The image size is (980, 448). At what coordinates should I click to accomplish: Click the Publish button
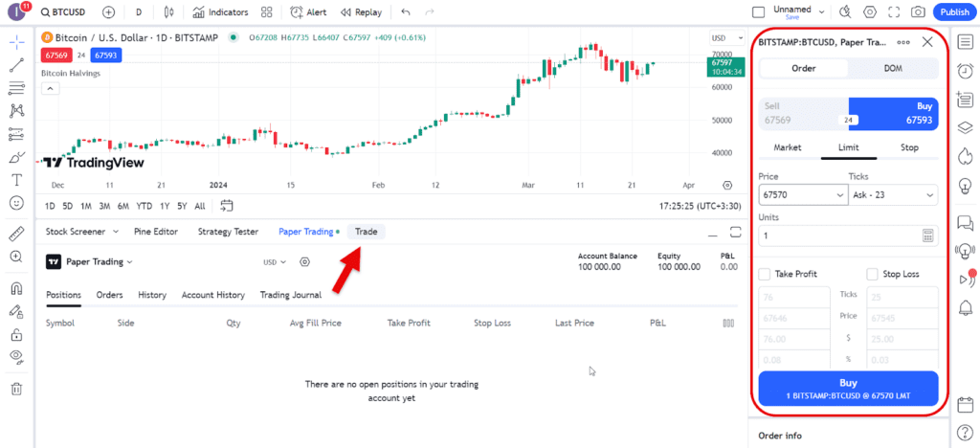click(954, 12)
